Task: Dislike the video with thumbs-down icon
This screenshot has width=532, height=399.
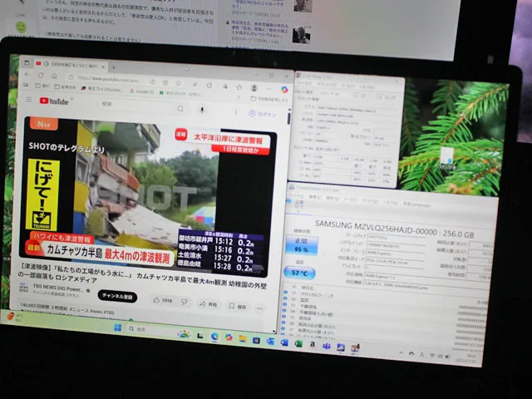Action: click(185, 302)
